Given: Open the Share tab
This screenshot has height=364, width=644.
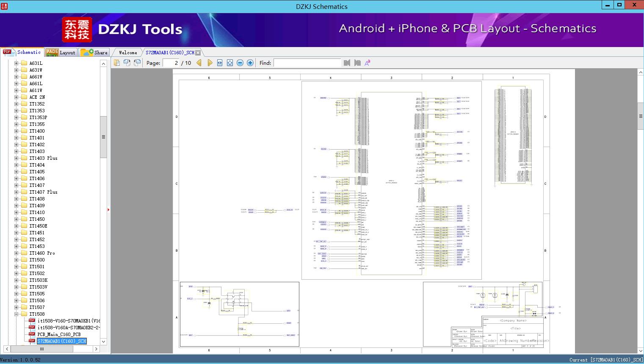Looking at the screenshot, I should 94,53.
